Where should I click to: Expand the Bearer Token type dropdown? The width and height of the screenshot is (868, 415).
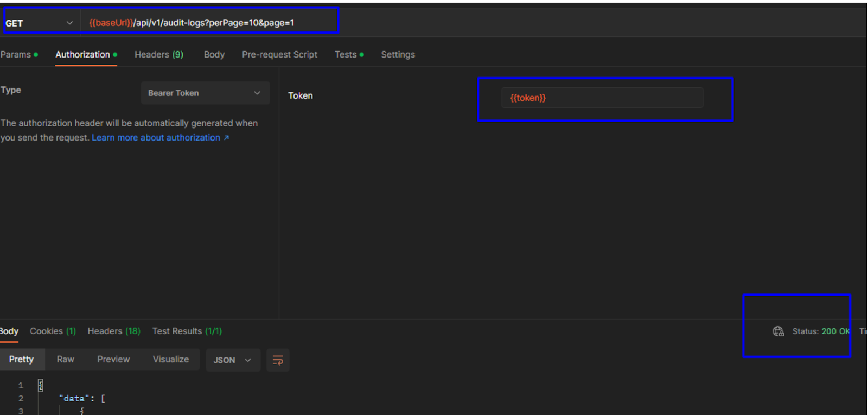(205, 93)
